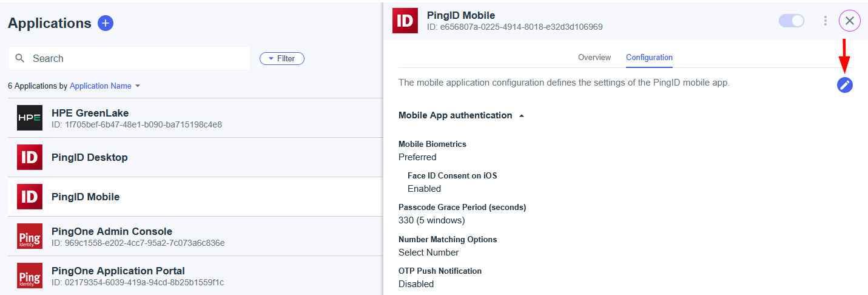Close the PingID Mobile details panel
The image size is (868, 295).
(x=850, y=21)
